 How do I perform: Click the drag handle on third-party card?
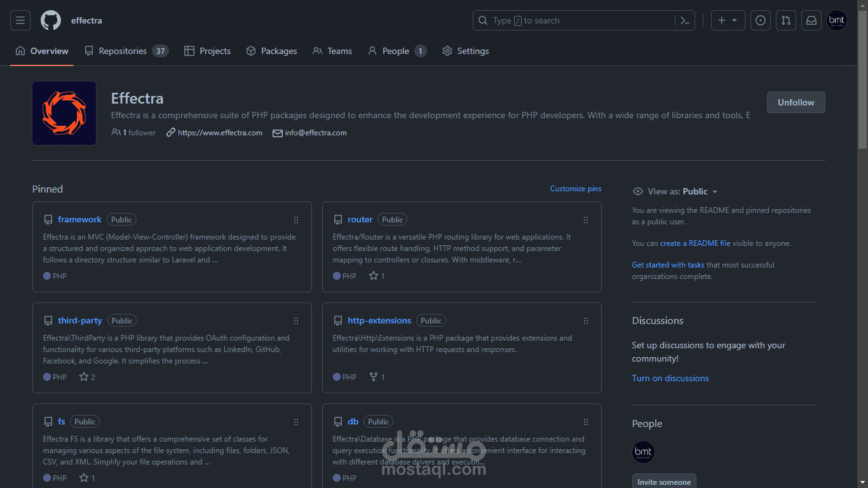point(296,321)
